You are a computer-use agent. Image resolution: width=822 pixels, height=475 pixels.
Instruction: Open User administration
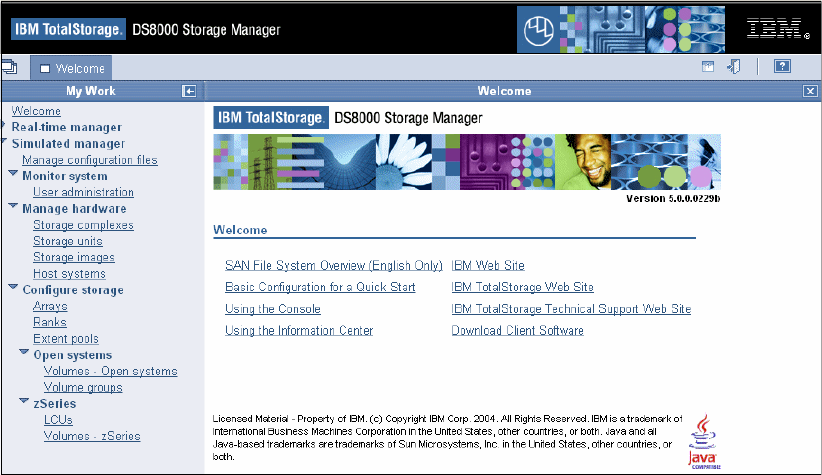[83, 192]
